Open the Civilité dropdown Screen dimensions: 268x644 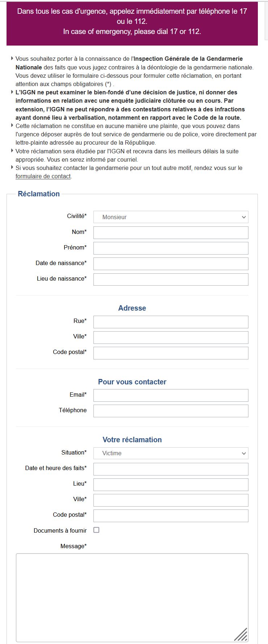pyautogui.click(x=170, y=217)
